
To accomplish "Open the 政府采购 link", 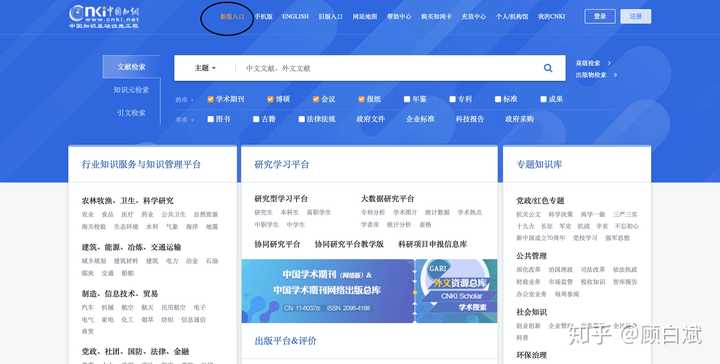I will pyautogui.click(x=519, y=119).
